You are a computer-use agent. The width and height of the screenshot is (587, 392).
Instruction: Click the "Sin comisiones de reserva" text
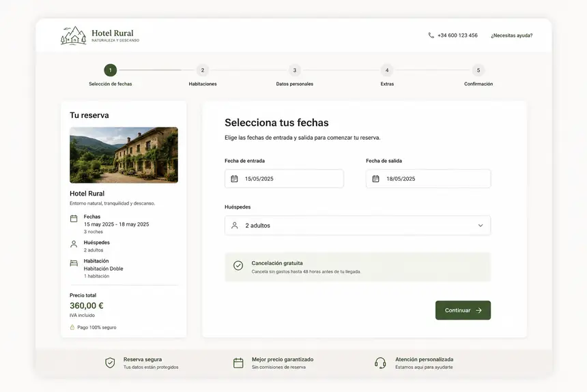click(x=278, y=367)
